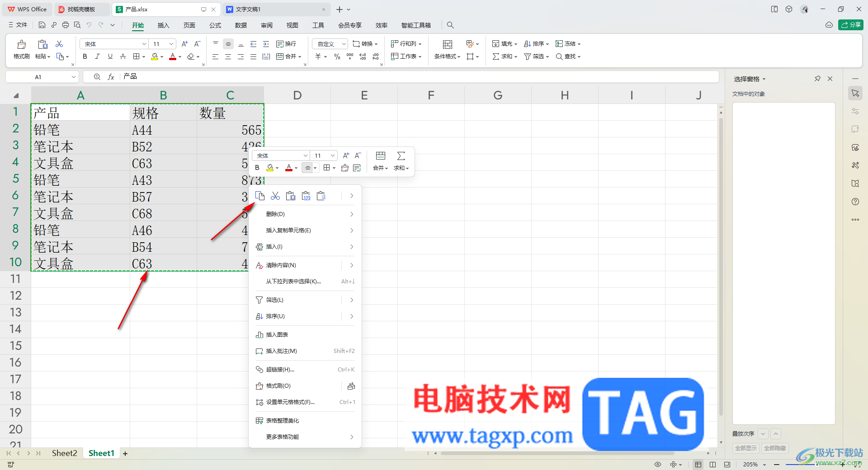Click the fx insert function icon
The height and width of the screenshot is (470, 868).
[x=111, y=77]
